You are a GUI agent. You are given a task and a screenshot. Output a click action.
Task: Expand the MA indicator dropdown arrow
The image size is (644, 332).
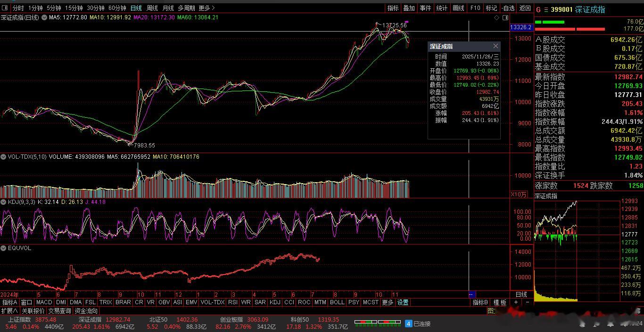[x=44, y=17]
